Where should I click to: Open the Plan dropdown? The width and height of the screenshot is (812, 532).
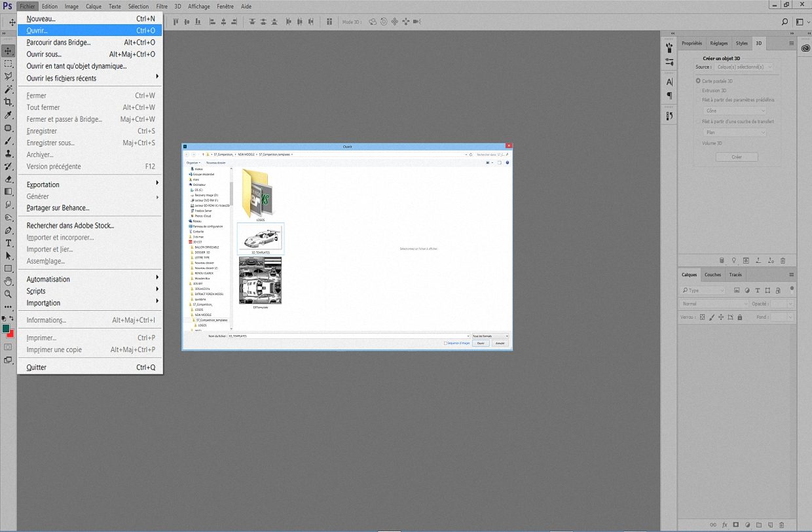[x=735, y=133]
